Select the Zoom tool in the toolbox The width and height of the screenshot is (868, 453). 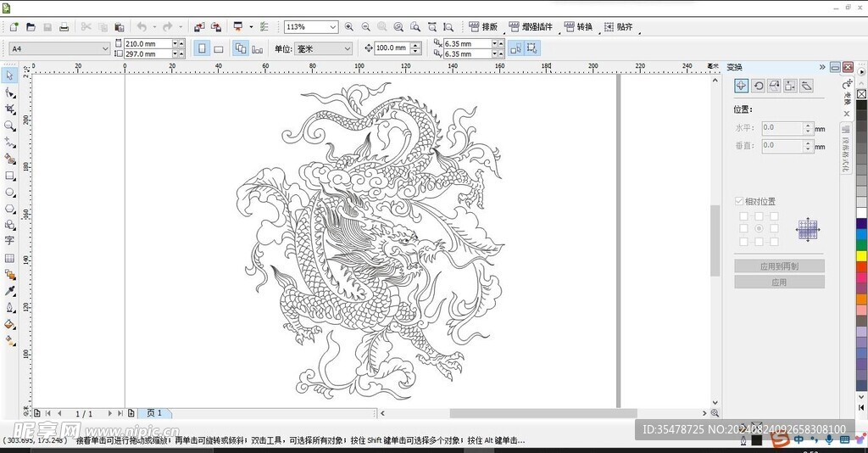click(x=10, y=126)
